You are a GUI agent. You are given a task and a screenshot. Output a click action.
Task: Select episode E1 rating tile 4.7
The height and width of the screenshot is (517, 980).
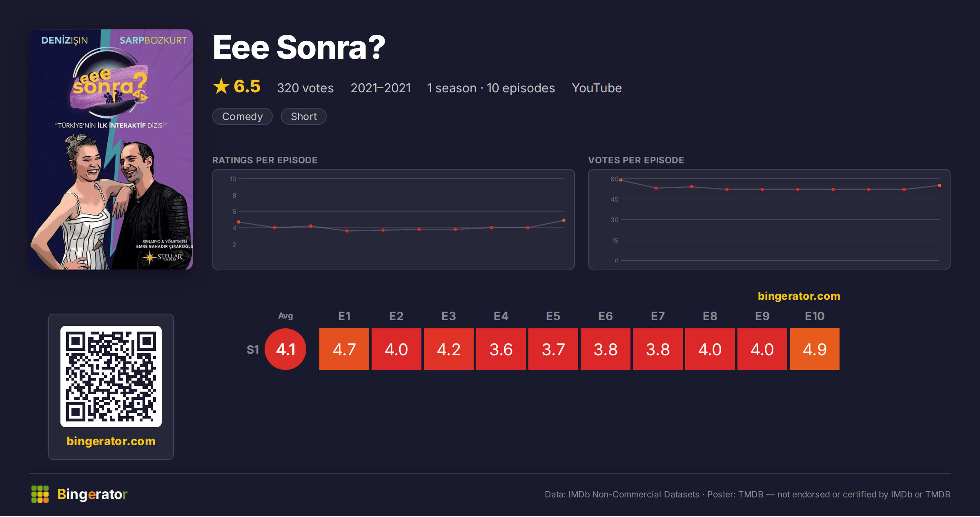[344, 349]
